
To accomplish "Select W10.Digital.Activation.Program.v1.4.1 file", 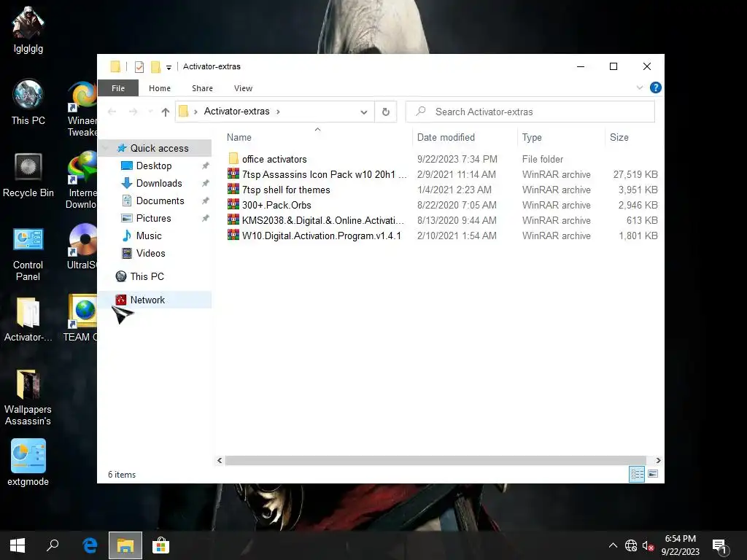I will [x=321, y=236].
